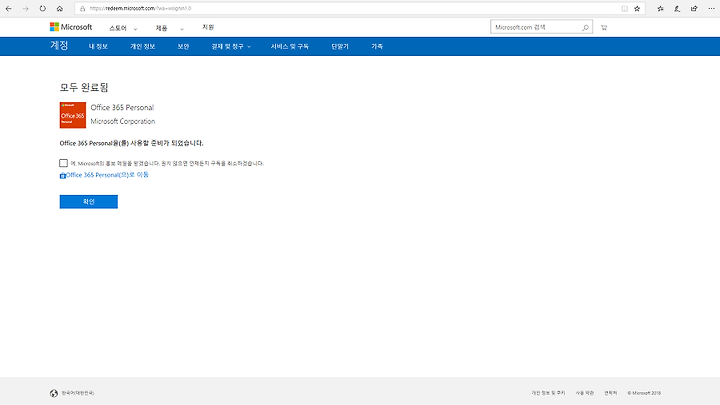Click the browser address bar URL
Viewport: 720px width, 405px height.
141,9
